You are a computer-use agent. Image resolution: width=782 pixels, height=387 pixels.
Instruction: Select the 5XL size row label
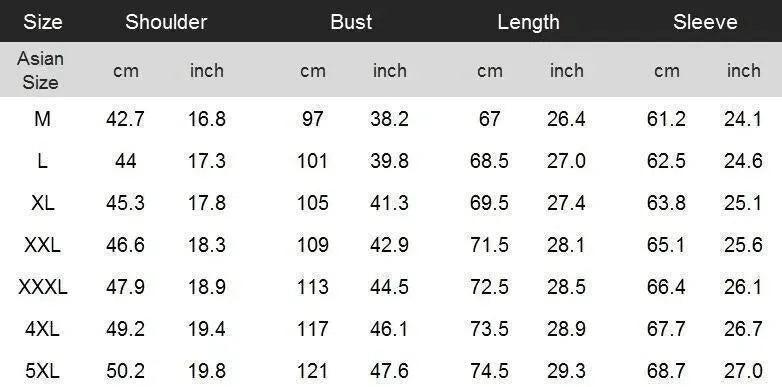click(x=42, y=371)
